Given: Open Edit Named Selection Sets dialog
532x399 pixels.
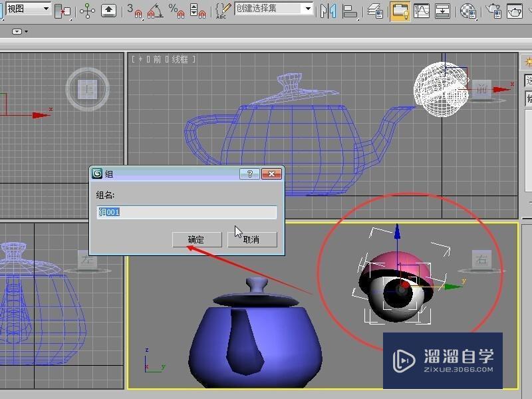Looking at the screenshot, I should point(221,10).
